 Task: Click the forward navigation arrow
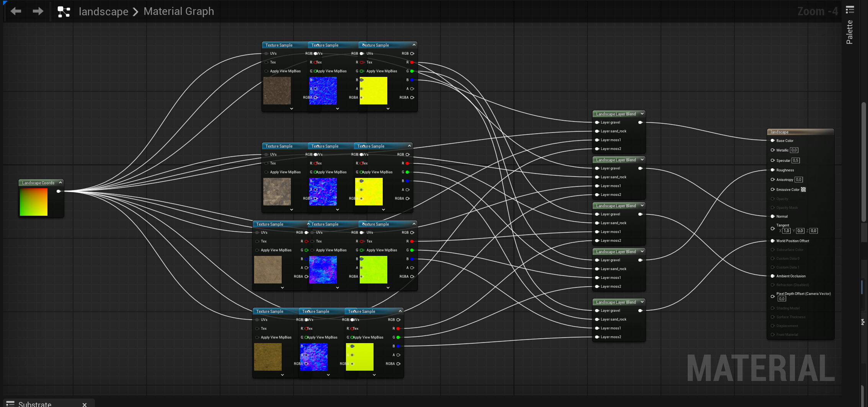[38, 11]
